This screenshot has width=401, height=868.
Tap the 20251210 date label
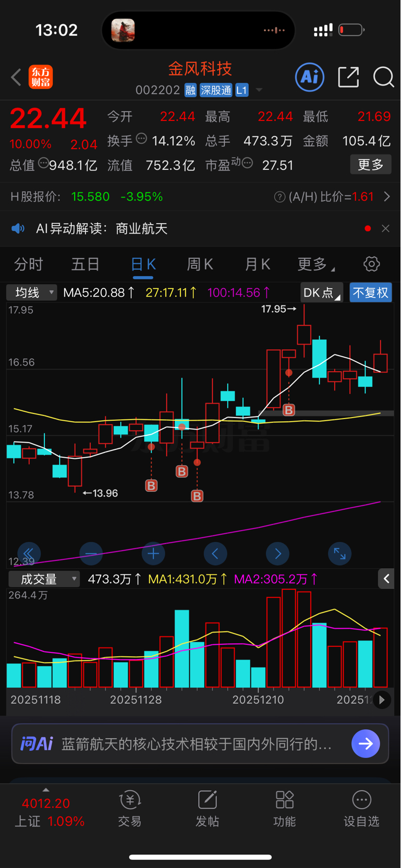(258, 700)
